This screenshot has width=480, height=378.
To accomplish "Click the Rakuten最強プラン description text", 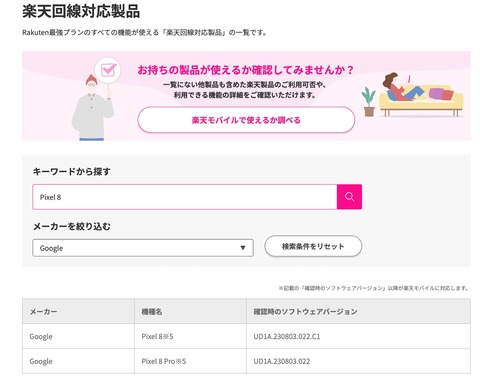I will click(x=144, y=33).
